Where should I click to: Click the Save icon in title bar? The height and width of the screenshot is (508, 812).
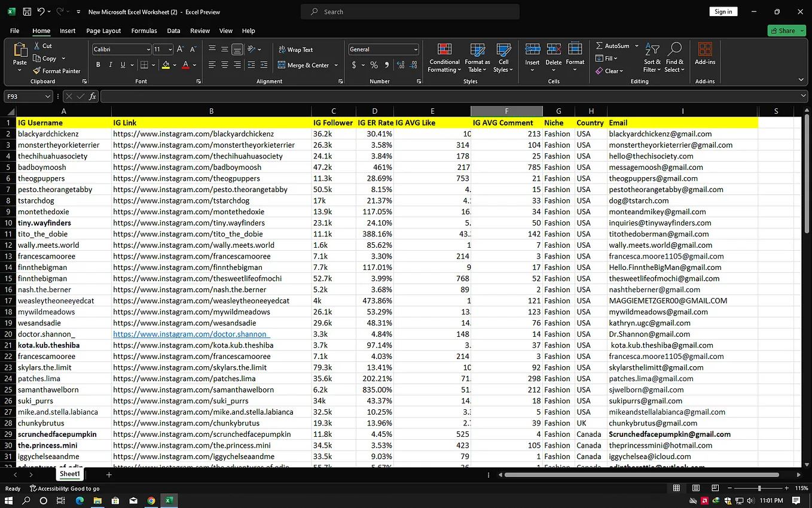pos(27,11)
